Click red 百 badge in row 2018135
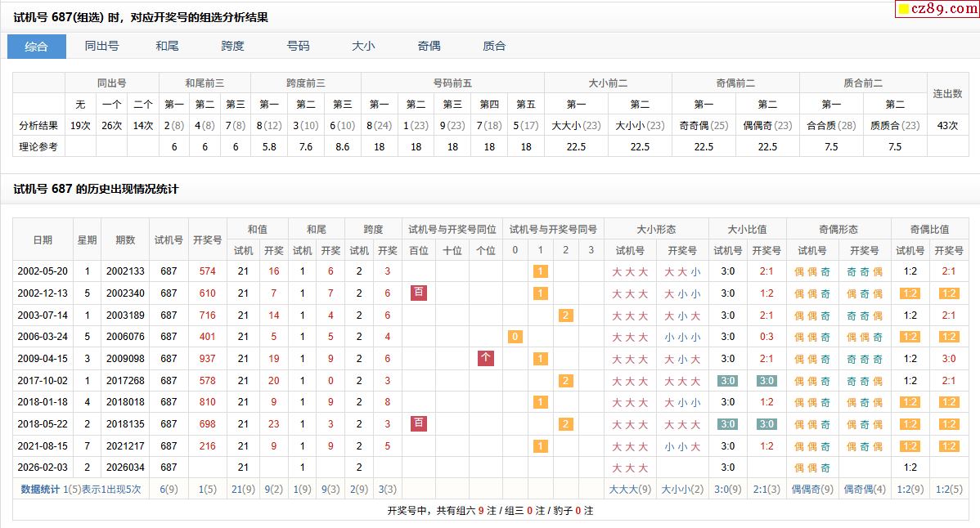The width and height of the screenshot is (980, 528). click(419, 424)
